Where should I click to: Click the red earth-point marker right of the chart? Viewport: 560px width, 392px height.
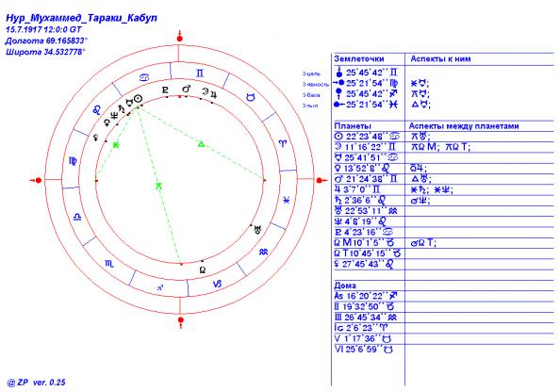[x=321, y=180]
